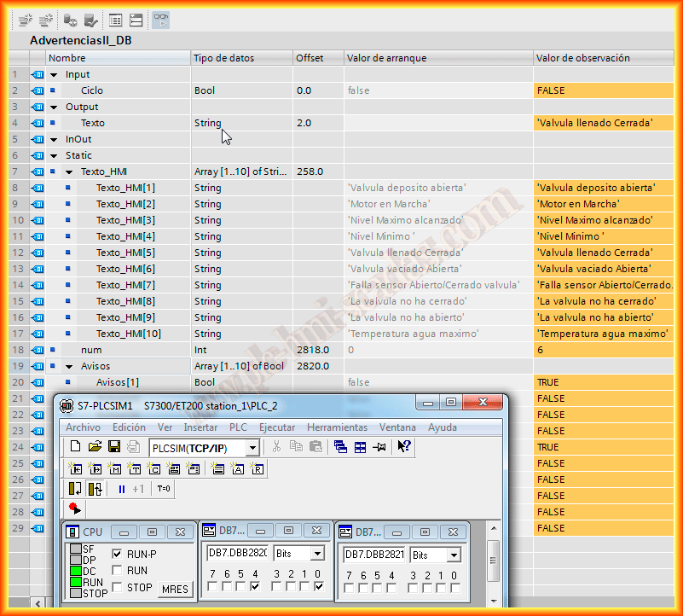Collapse the Texto_HMI array node
Image resolution: width=683 pixels, height=616 pixels.
(x=69, y=171)
